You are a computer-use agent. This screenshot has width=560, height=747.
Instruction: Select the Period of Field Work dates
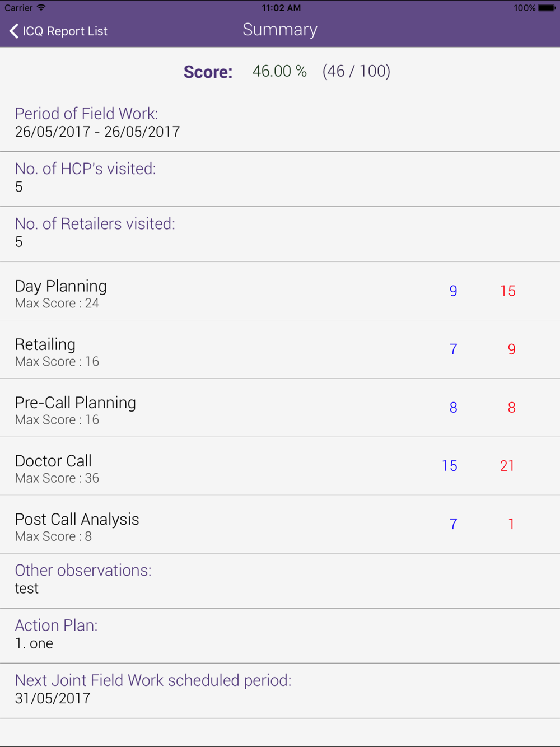click(x=97, y=132)
